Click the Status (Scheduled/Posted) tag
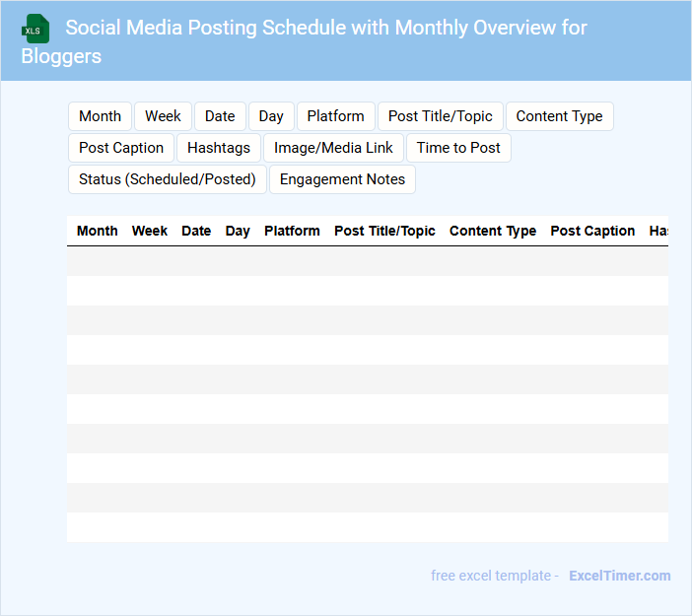 coord(167,179)
